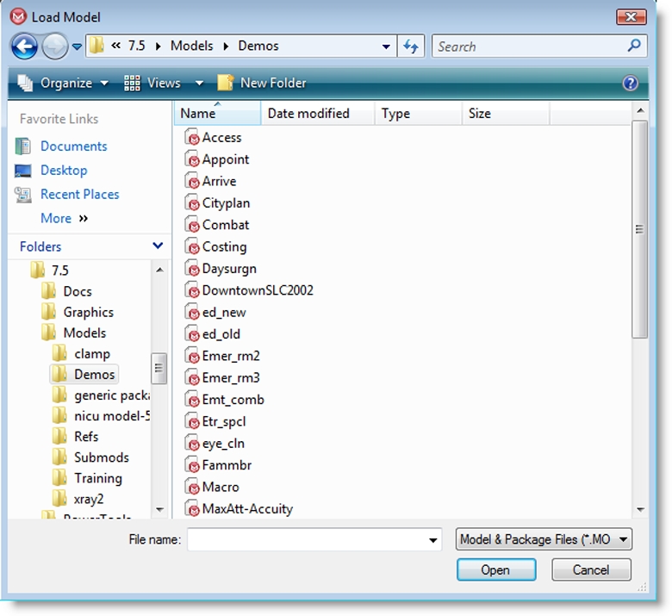672x616 pixels.
Task: Click the Documents icon in Favorite Links
Action: point(23,146)
